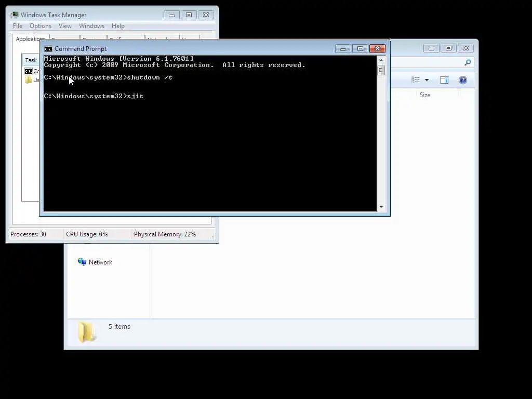
Task: Click the Command Prompt title bar icon
Action: [x=48, y=49]
